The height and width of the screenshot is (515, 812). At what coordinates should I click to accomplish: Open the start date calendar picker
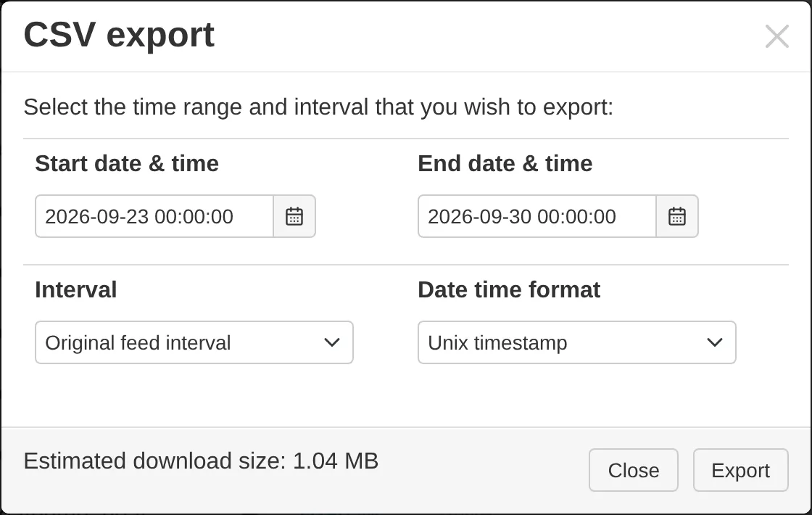click(294, 217)
